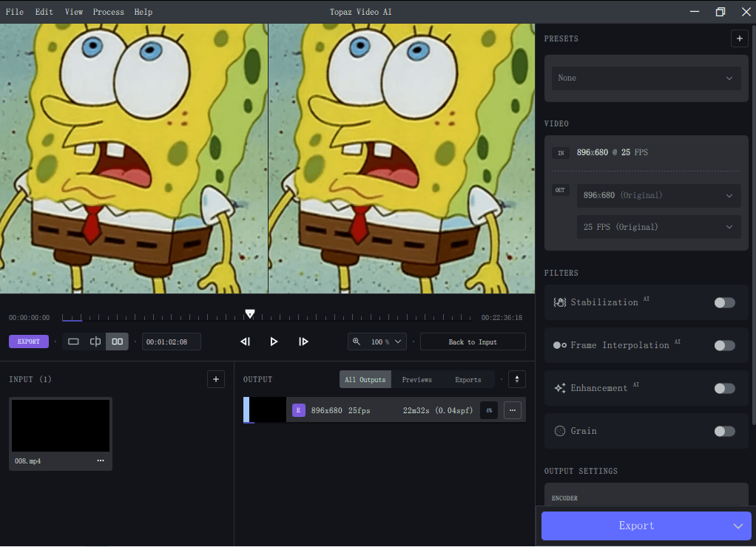This screenshot has width=756, height=547.
Task: Turn on Frame Interpolation
Action: coord(725,345)
